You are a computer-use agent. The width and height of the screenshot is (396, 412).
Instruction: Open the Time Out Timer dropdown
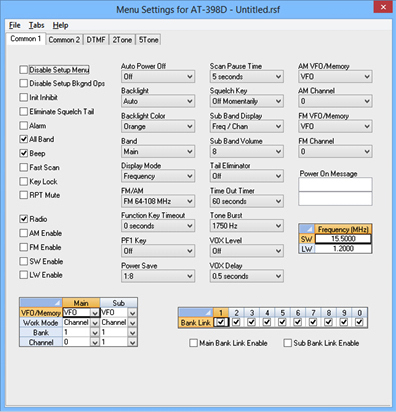click(x=247, y=201)
